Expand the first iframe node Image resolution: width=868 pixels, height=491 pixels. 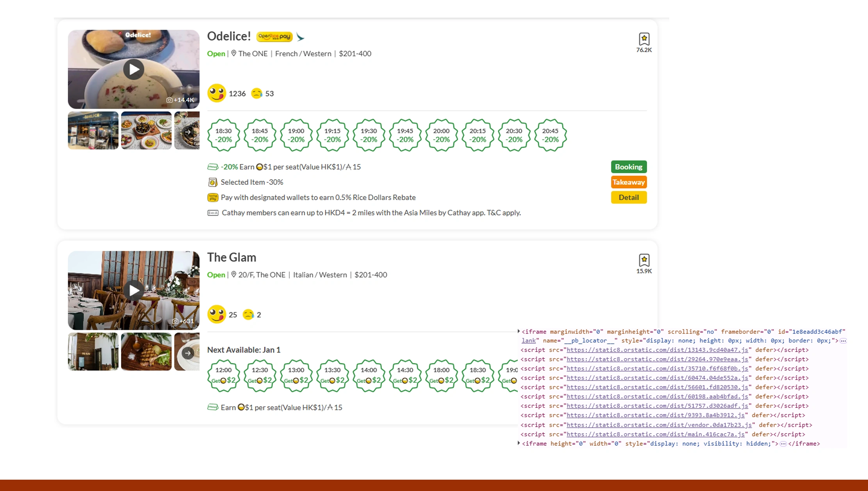(x=519, y=331)
